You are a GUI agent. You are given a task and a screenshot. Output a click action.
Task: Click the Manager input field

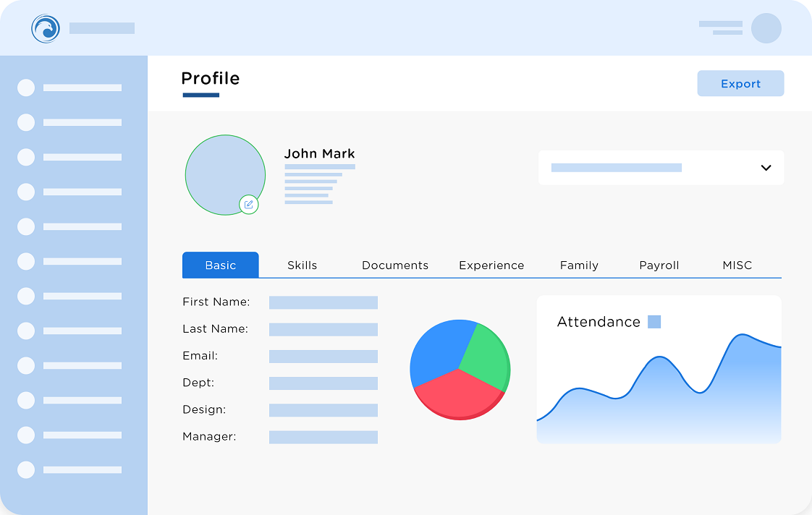point(323,437)
